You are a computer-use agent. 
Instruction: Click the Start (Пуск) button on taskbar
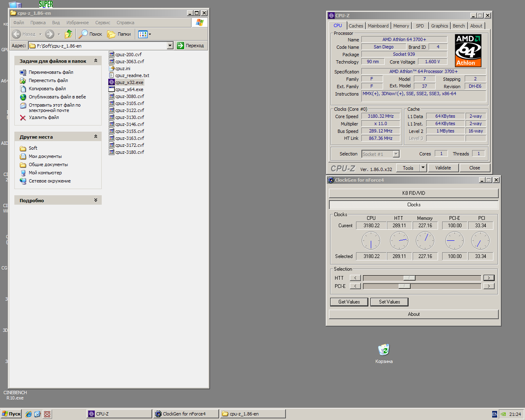tap(11, 414)
